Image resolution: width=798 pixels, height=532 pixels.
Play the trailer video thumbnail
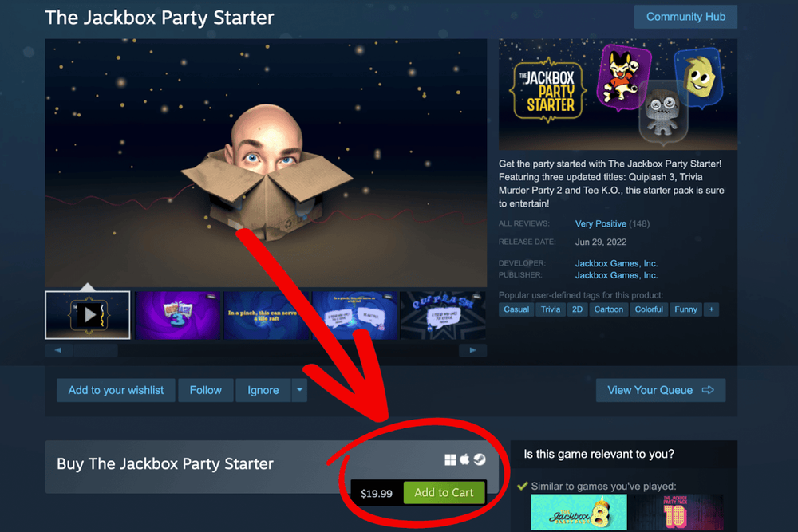[x=88, y=315]
